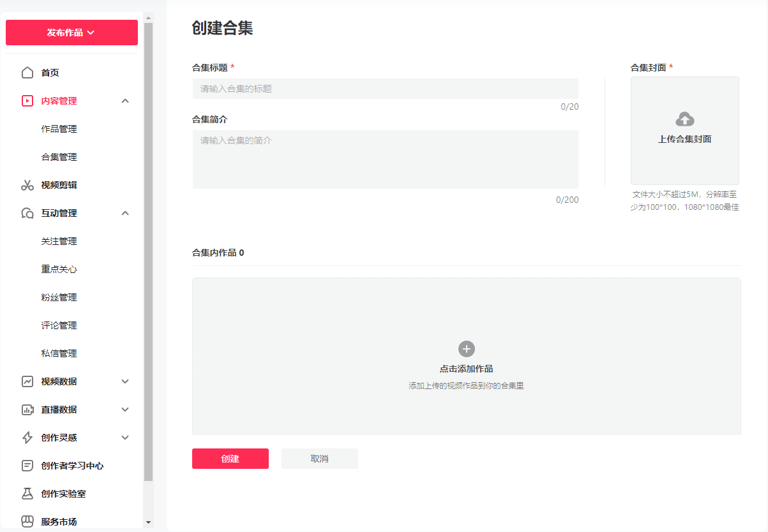Viewport: 768px width, 532px height.
Task: Click the lightning icon for 创作灵感
Action: pyautogui.click(x=27, y=438)
